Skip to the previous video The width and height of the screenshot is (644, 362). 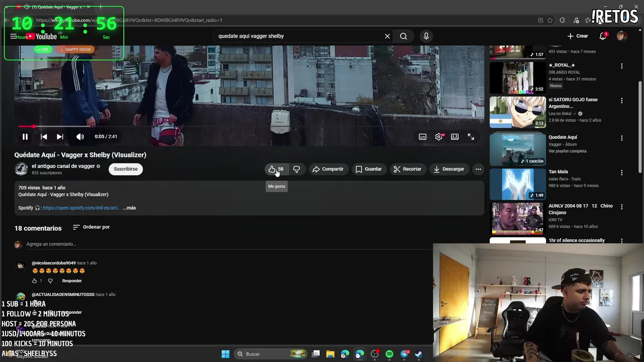pos(44,137)
